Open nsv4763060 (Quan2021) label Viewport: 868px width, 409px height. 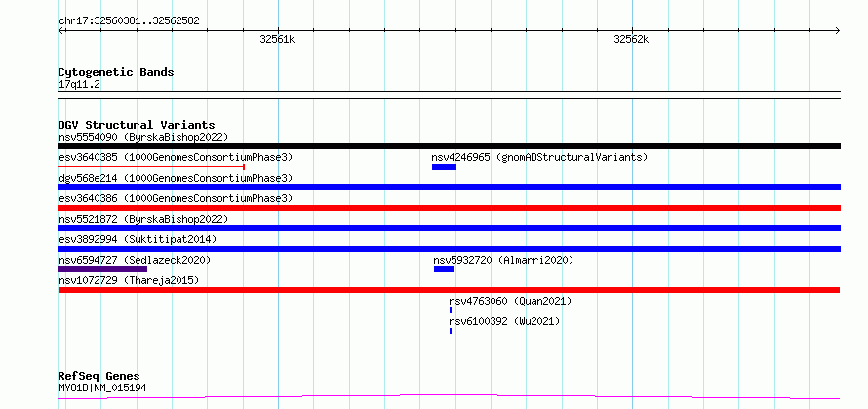pyautogui.click(x=510, y=301)
